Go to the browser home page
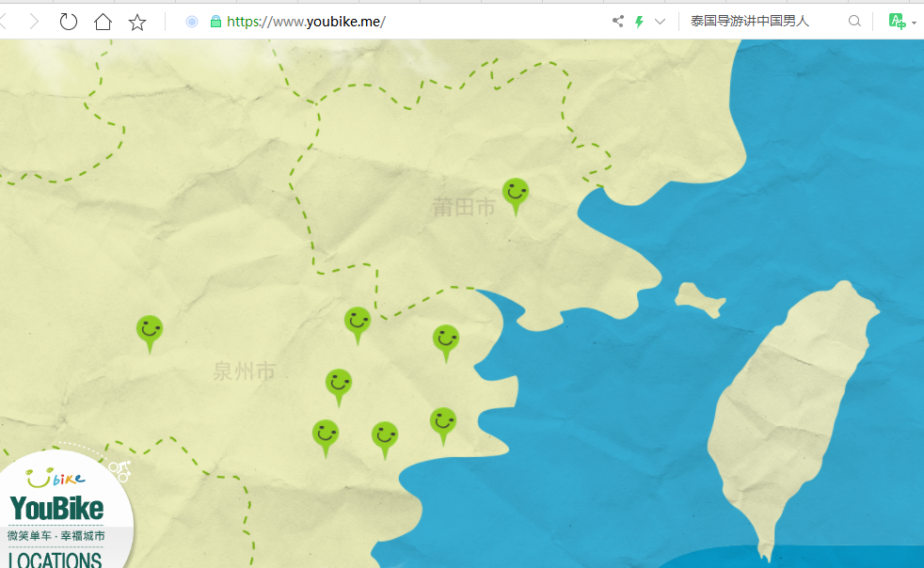 [103, 22]
